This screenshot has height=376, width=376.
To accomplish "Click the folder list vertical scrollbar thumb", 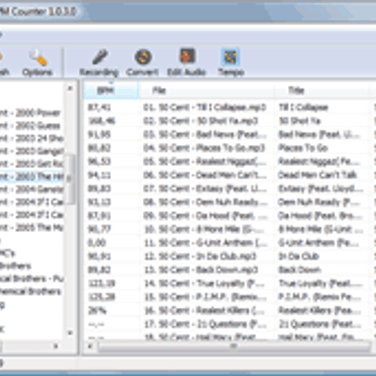I will click(x=70, y=179).
